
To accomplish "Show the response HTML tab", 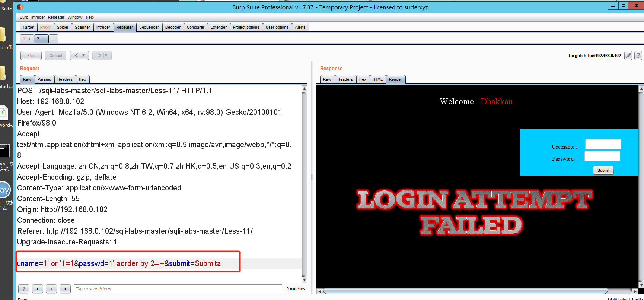I will pos(378,79).
